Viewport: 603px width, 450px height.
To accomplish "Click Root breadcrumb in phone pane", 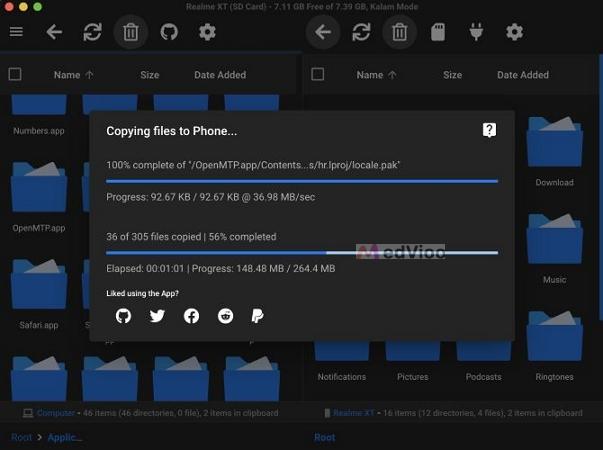I will pyautogui.click(x=325, y=437).
